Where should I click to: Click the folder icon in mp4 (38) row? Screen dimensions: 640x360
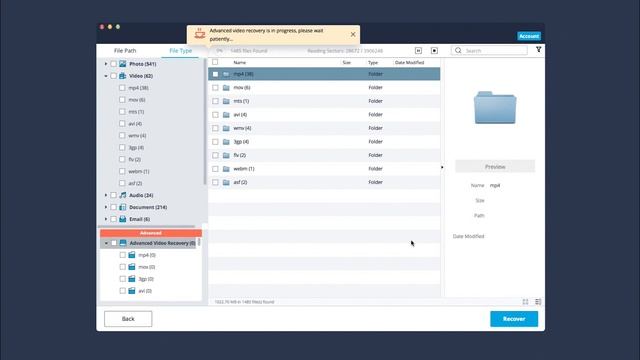tap(226, 74)
